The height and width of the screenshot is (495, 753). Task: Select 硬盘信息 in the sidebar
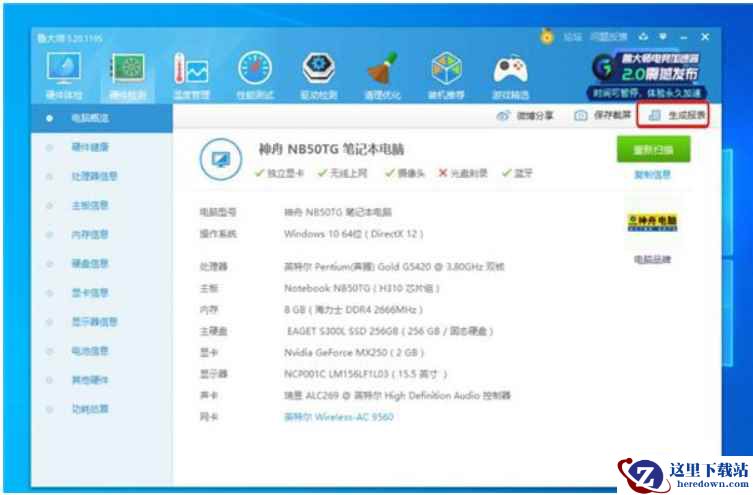(90, 264)
